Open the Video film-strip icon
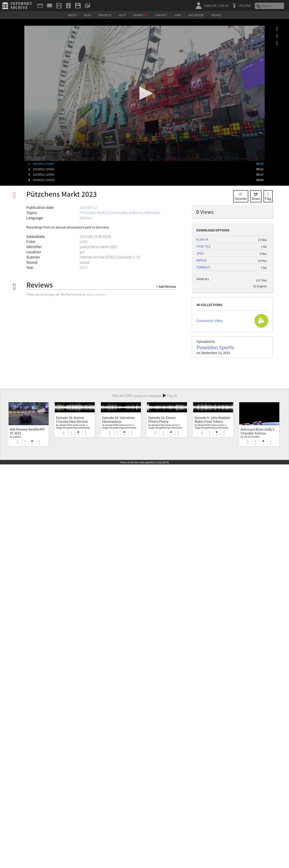289x868 pixels. tap(59, 5)
